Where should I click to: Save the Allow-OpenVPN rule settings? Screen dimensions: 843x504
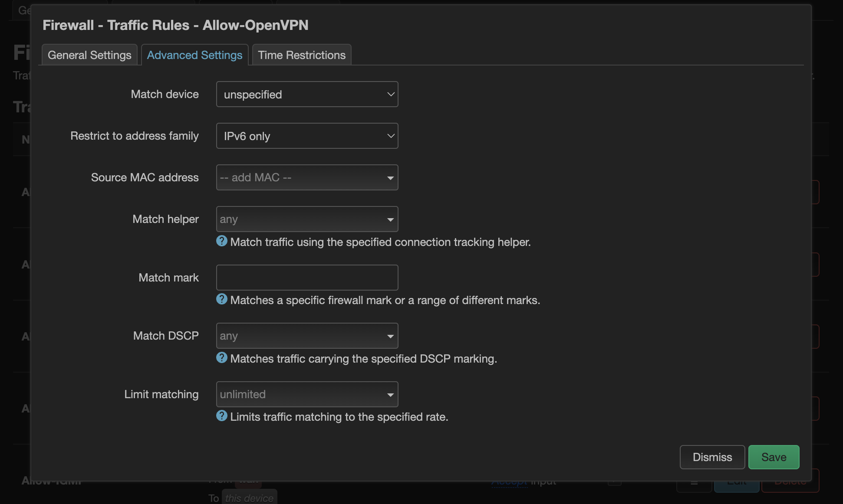[x=774, y=457]
